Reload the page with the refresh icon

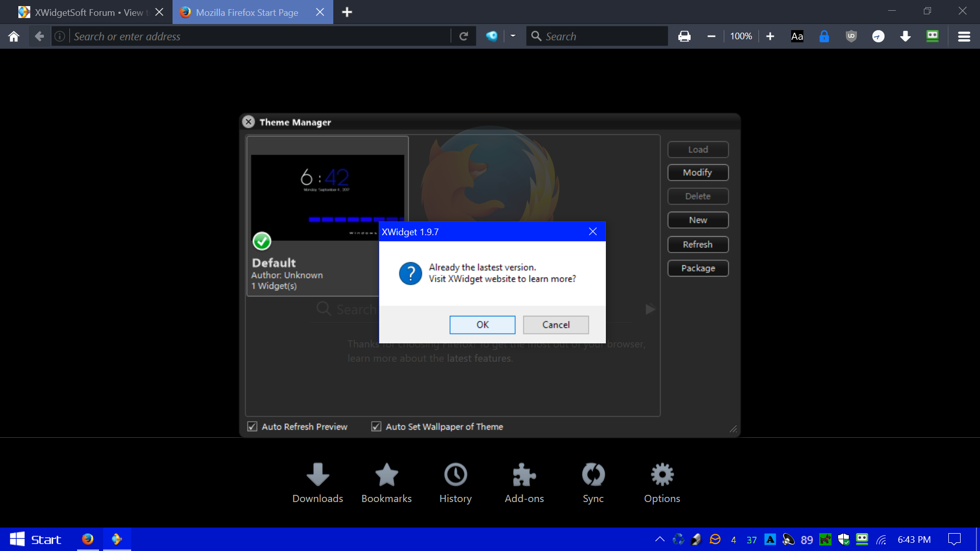click(463, 36)
